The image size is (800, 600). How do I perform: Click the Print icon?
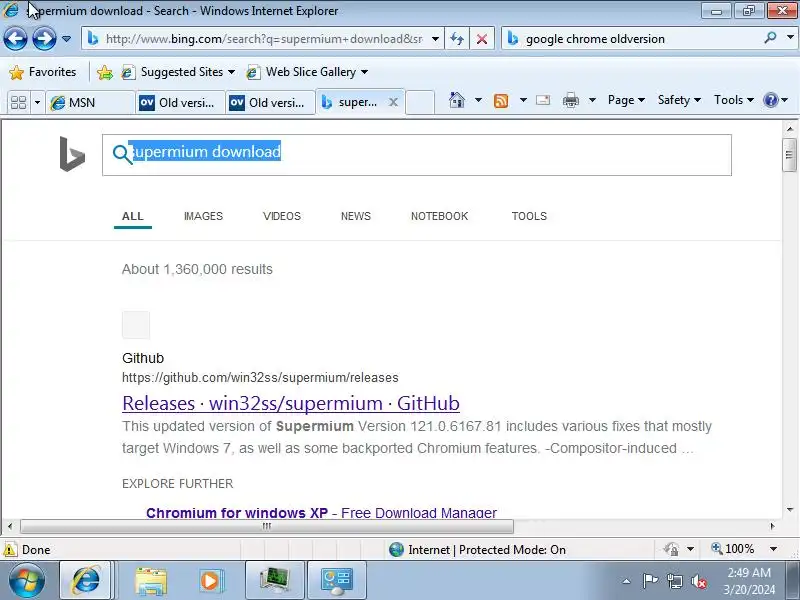(571, 100)
